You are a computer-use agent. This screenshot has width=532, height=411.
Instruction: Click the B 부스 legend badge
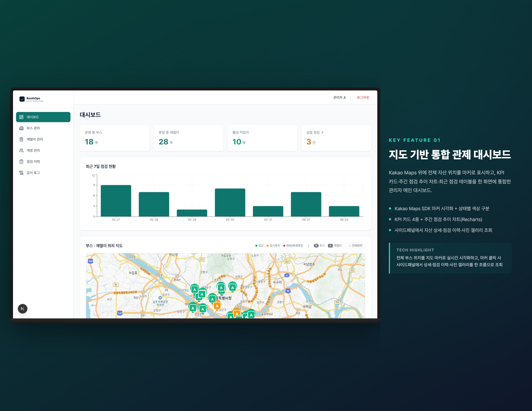316,246
